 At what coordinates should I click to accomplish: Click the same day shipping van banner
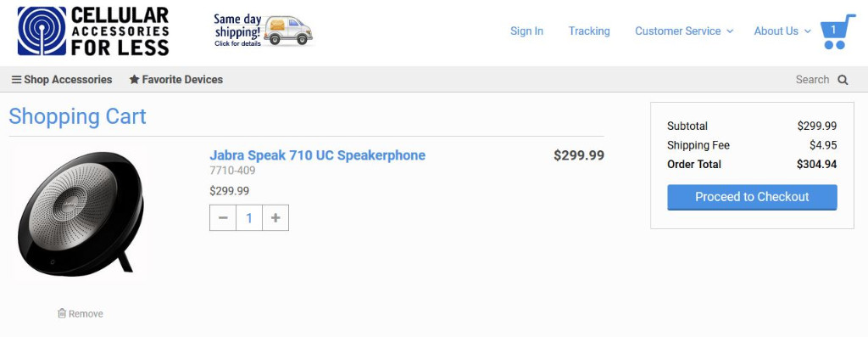pos(263,31)
